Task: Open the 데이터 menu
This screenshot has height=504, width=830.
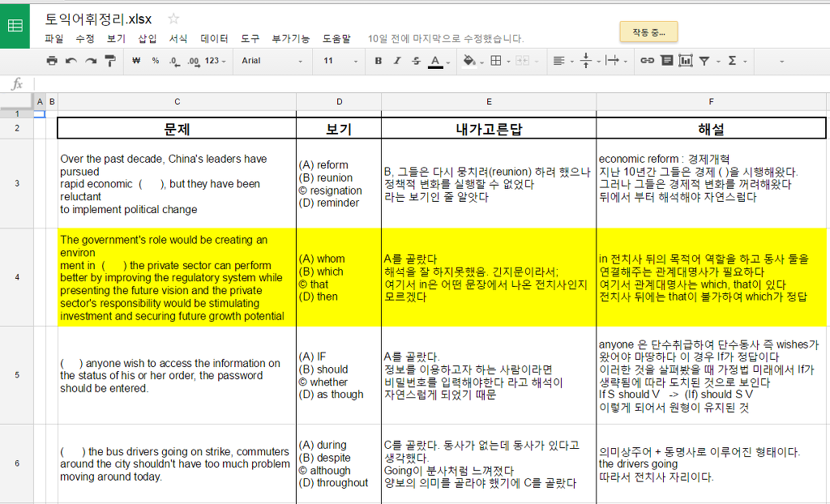Action: tap(214, 39)
